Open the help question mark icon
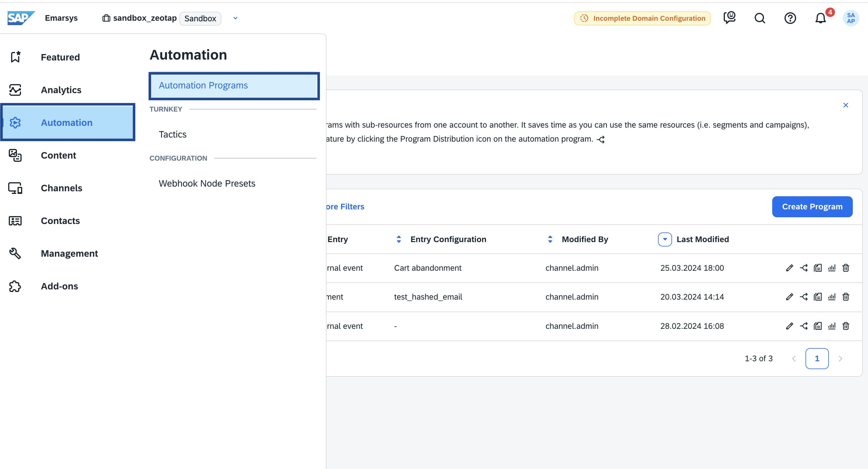868x469 pixels. 790,18
